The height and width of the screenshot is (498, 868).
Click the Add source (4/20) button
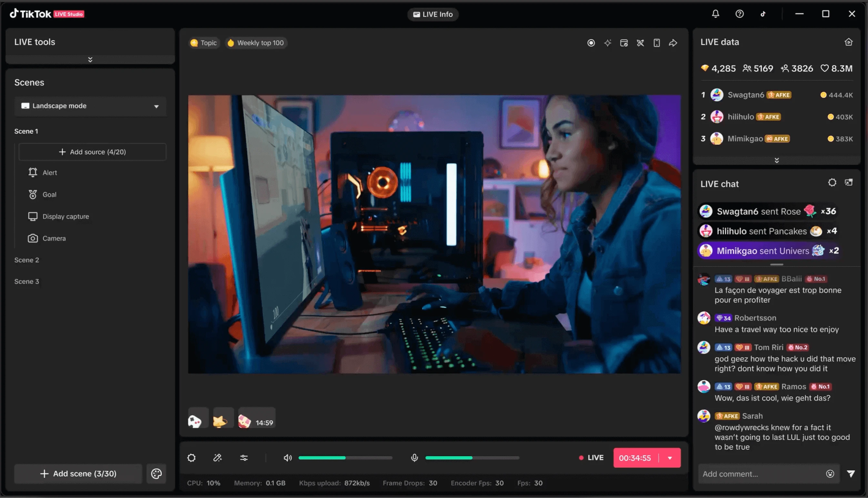click(92, 152)
